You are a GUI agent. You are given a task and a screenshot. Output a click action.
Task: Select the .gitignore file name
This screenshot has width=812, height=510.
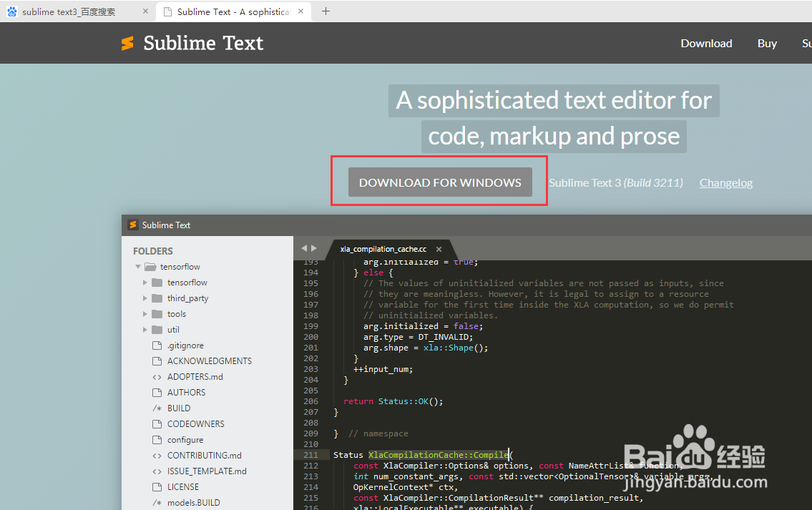point(185,345)
